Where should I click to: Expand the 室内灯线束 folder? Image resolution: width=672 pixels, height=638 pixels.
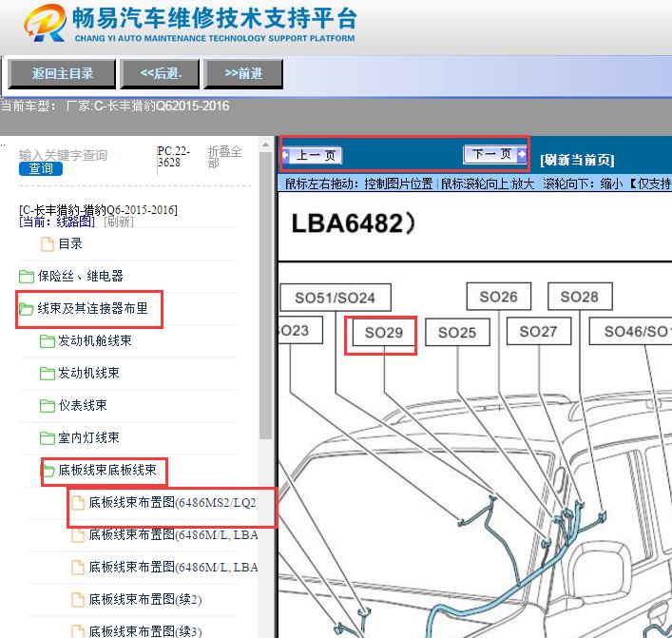(x=88, y=437)
